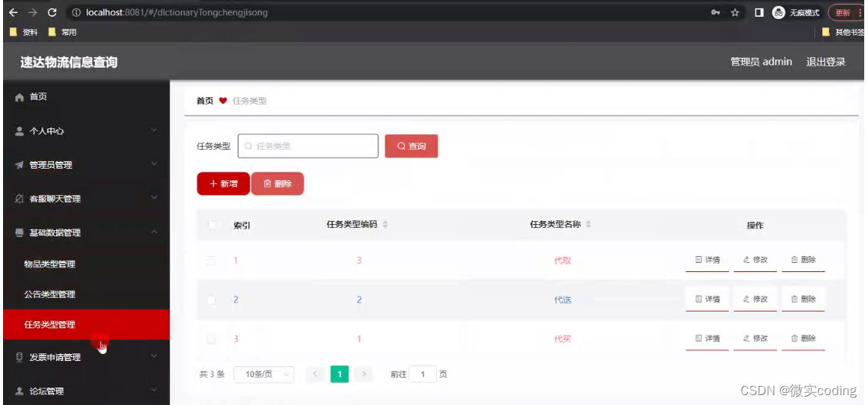Click the home icon beside 首页
The image size is (868, 405).
(20, 97)
